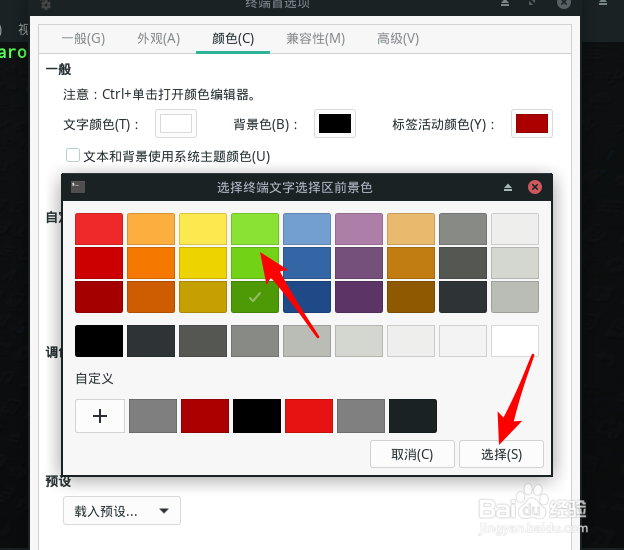Pick the checked dark green swatch

(255, 297)
